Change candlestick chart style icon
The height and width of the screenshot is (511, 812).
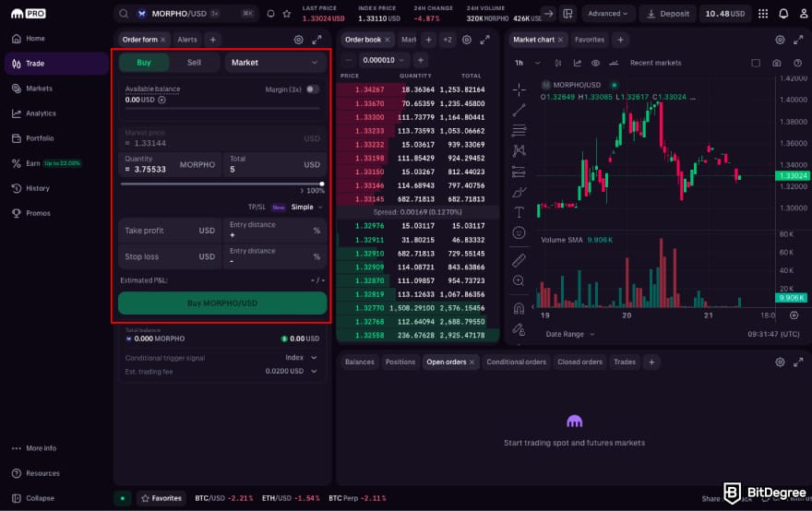tap(557, 63)
